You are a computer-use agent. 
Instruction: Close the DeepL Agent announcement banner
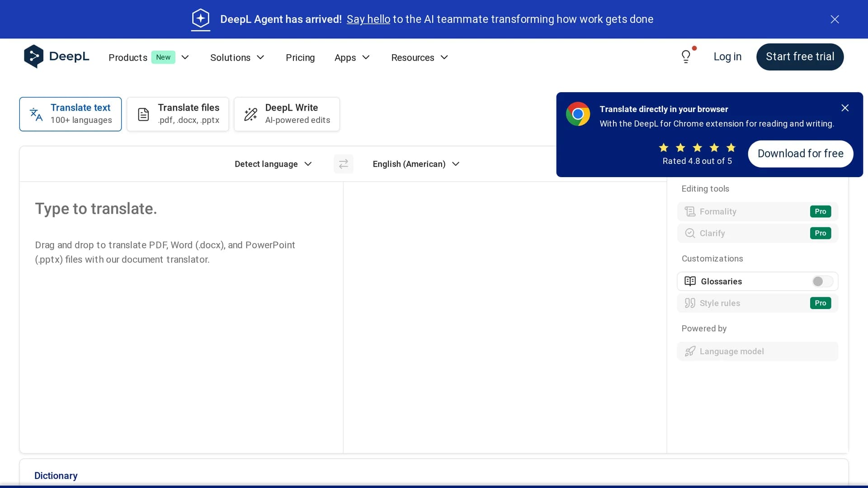point(835,19)
